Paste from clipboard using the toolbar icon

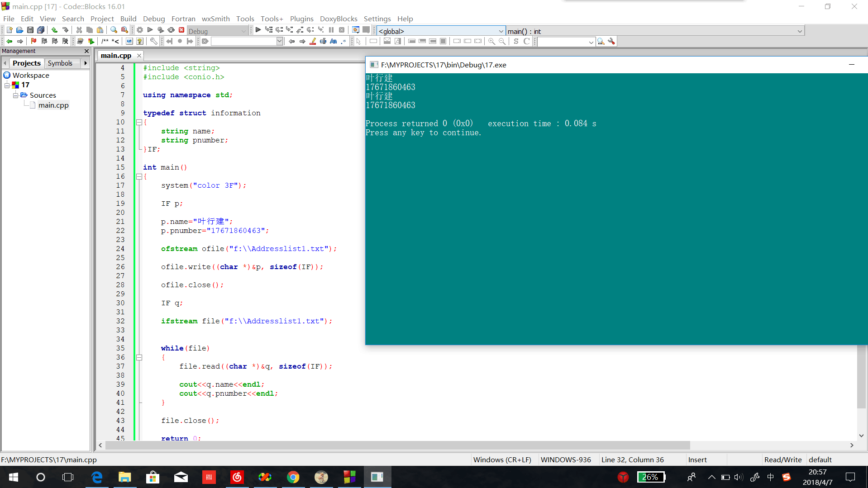pyautogui.click(x=100, y=30)
